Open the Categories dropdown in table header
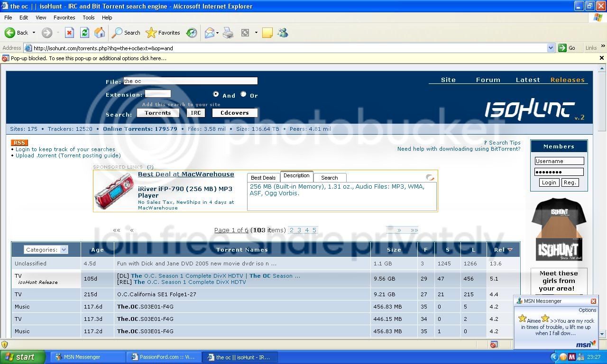Screen dimensions: 607x364 [46, 250]
